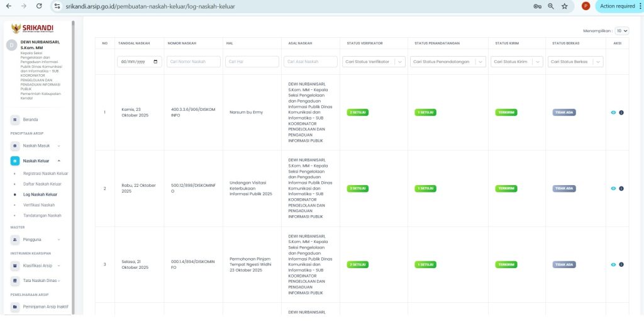This screenshot has width=644, height=321.
Task: Click the eye view icon for Narsum bu Ermy row
Action: coord(613,113)
